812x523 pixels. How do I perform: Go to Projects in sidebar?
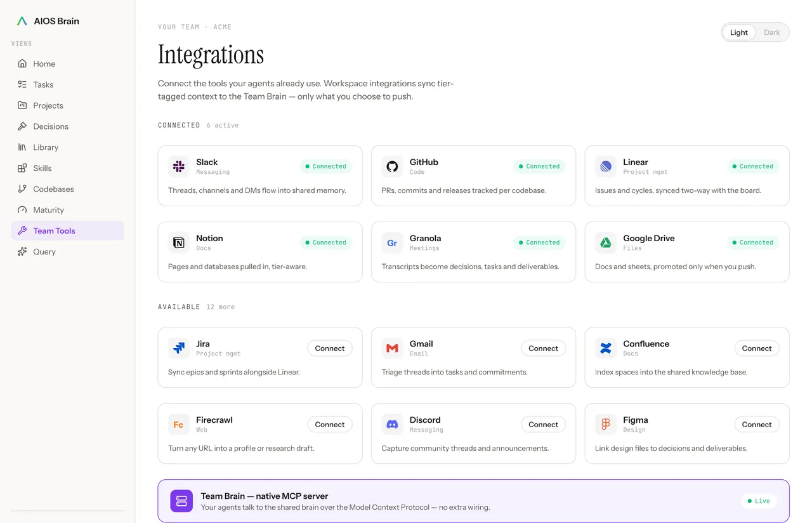coord(68,105)
